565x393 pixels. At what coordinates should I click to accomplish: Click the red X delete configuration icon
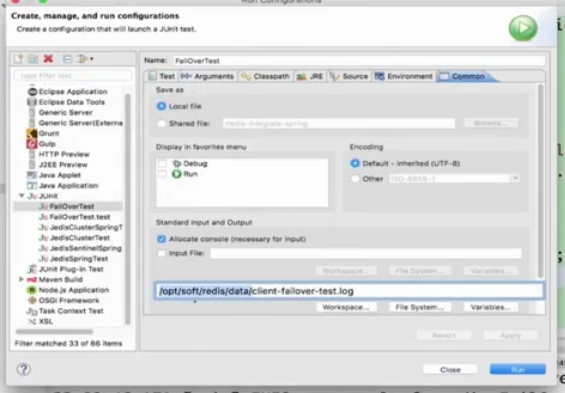tap(48, 59)
